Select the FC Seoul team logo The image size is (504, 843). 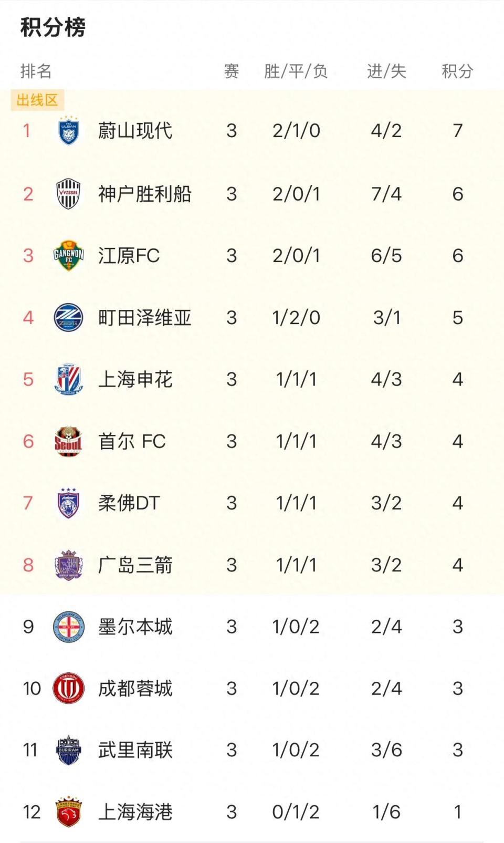coord(69,441)
